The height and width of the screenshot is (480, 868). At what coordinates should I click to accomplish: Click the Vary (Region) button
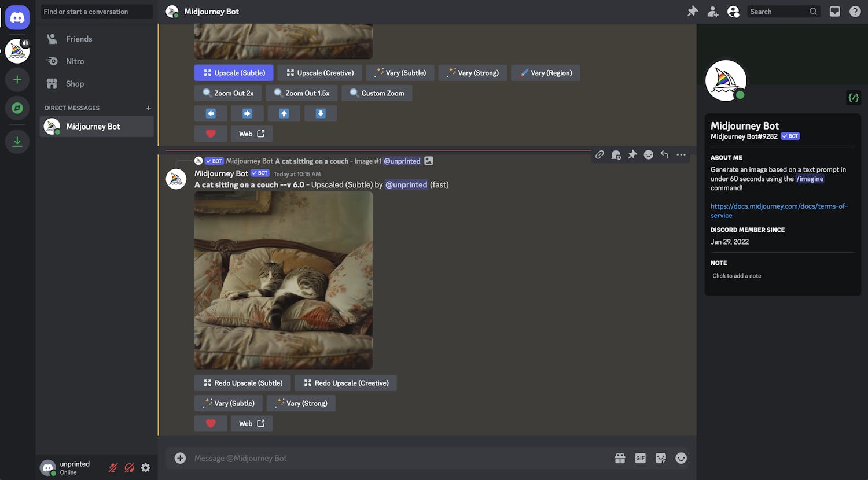pyautogui.click(x=545, y=73)
